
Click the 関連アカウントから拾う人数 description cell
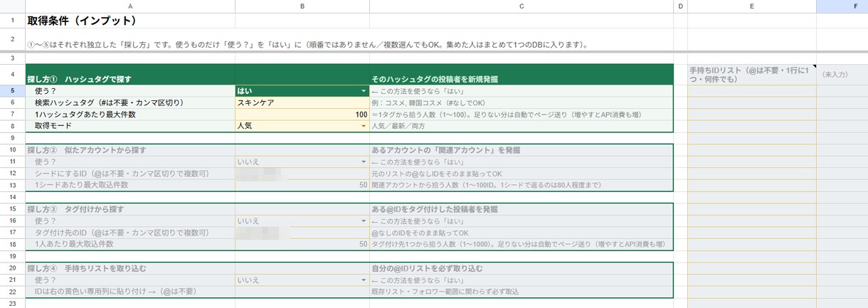[522, 185]
